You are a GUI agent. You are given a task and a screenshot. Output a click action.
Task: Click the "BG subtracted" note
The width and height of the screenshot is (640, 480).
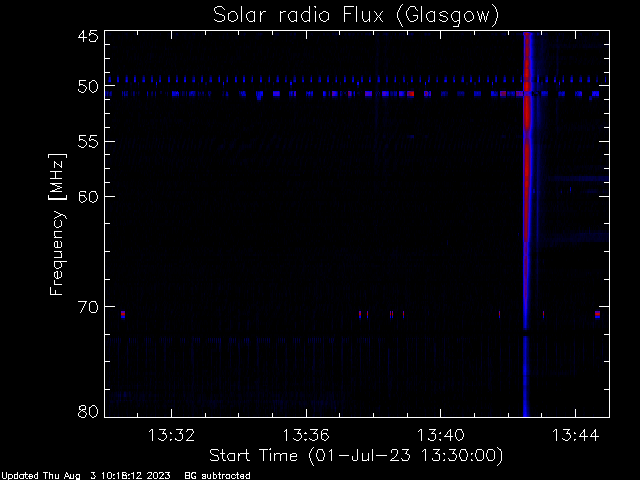[218, 476]
